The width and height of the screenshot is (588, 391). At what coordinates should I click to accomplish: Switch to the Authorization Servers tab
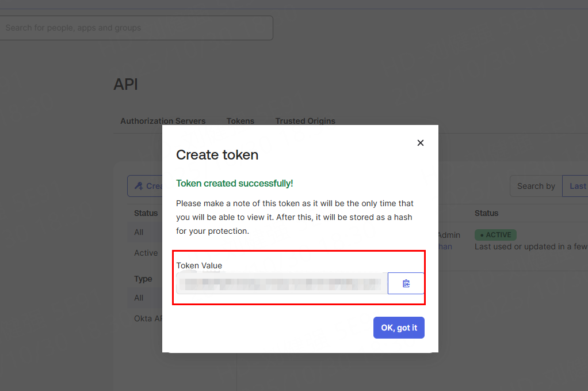(x=163, y=121)
